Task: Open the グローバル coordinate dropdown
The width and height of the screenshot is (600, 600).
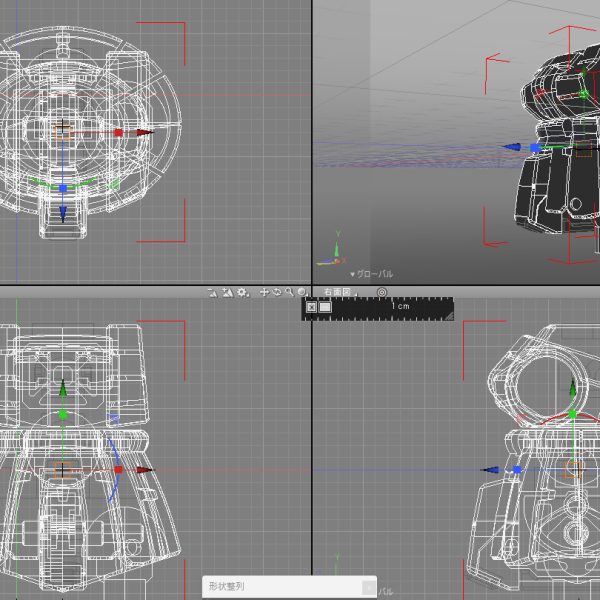Action: pyautogui.click(x=371, y=274)
